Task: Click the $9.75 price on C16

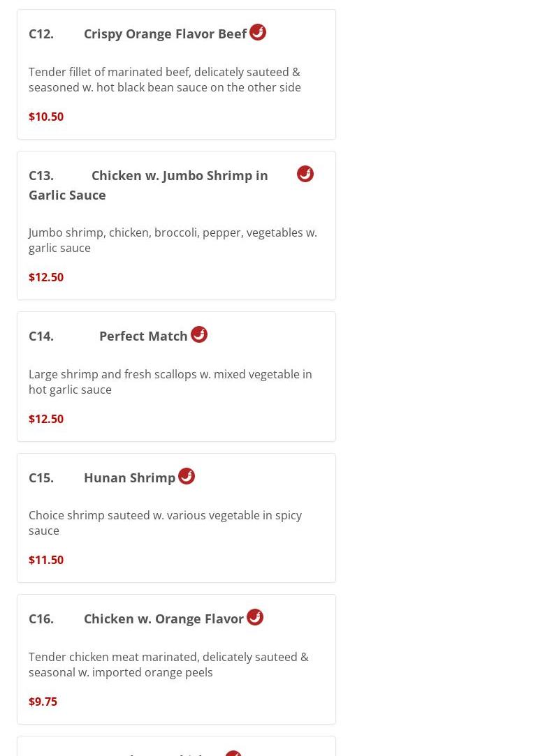Action: click(43, 702)
